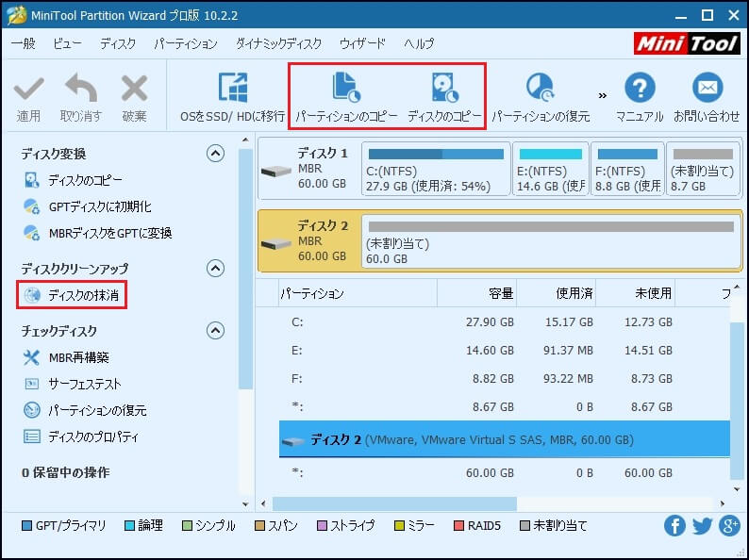The image size is (749, 560).
Task: Collapse the チェックディスク section
Action: point(215,330)
